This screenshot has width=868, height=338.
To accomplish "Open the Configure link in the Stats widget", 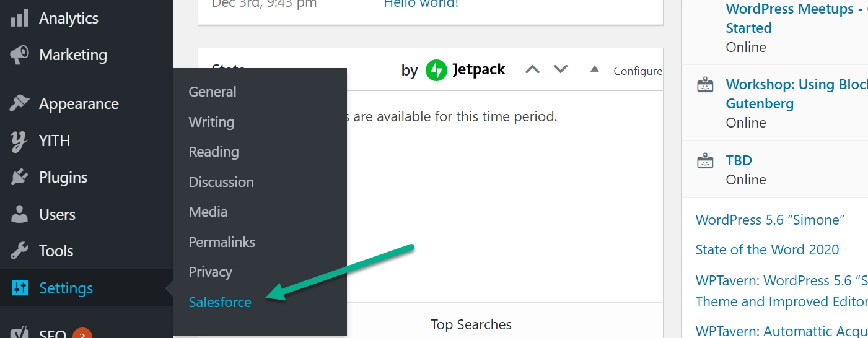I will pos(638,71).
